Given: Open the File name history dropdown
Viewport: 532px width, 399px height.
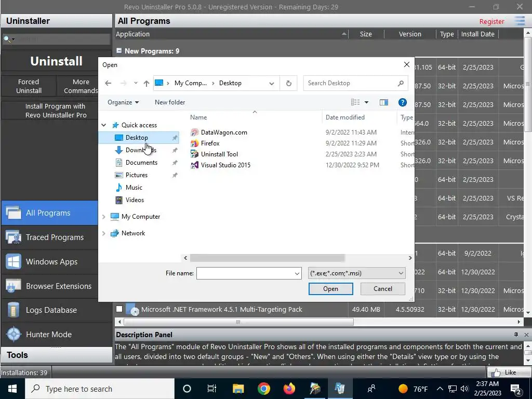Looking at the screenshot, I should (x=297, y=273).
